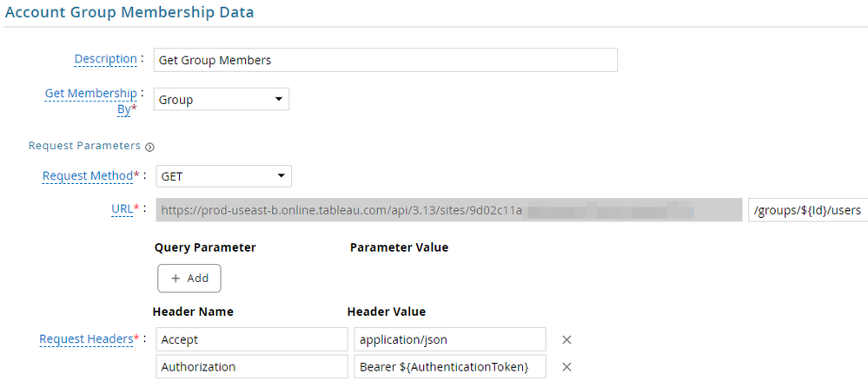Edit the /groups/${Id}/users URL suffix field
The image size is (868, 381).
click(808, 210)
